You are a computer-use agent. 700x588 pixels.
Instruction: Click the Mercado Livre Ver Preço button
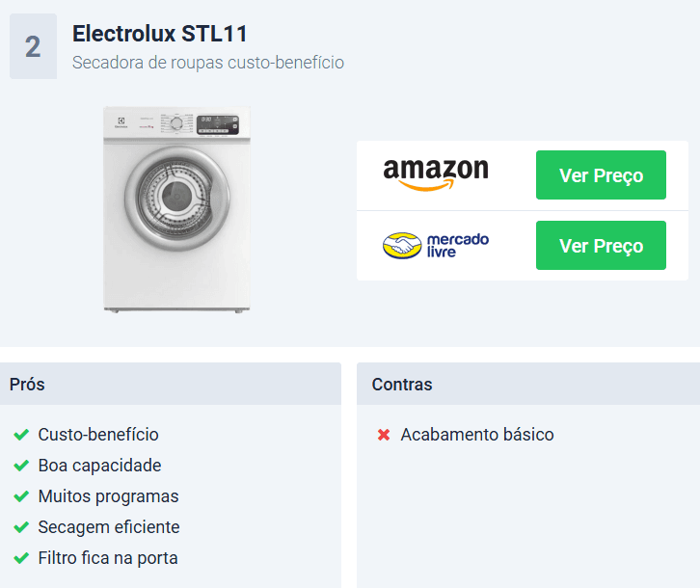(601, 245)
